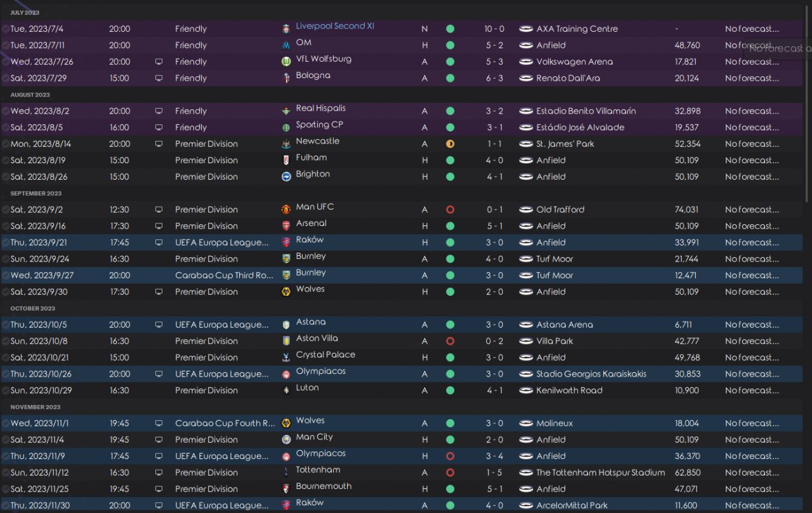Click the Man City club crest
This screenshot has height=513, width=812.
[286, 439]
